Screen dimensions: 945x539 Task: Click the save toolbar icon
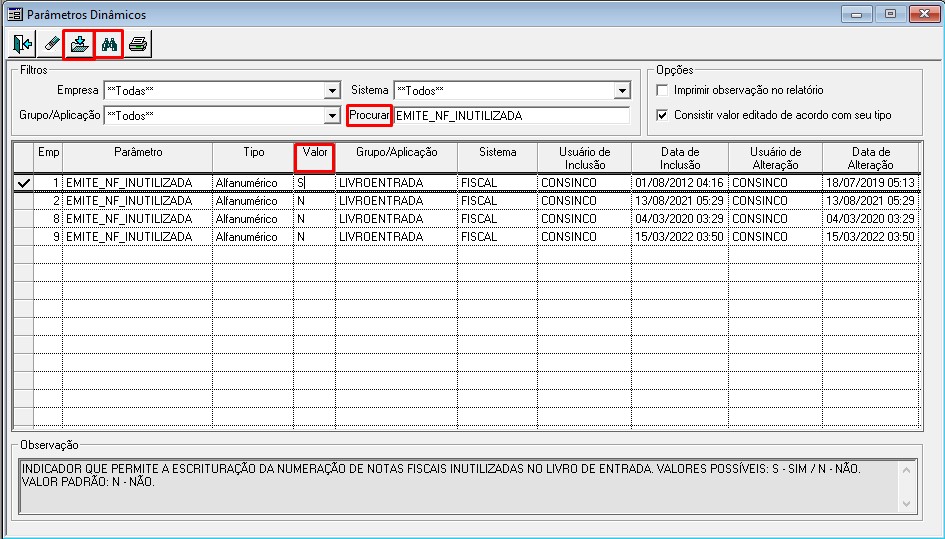point(80,44)
